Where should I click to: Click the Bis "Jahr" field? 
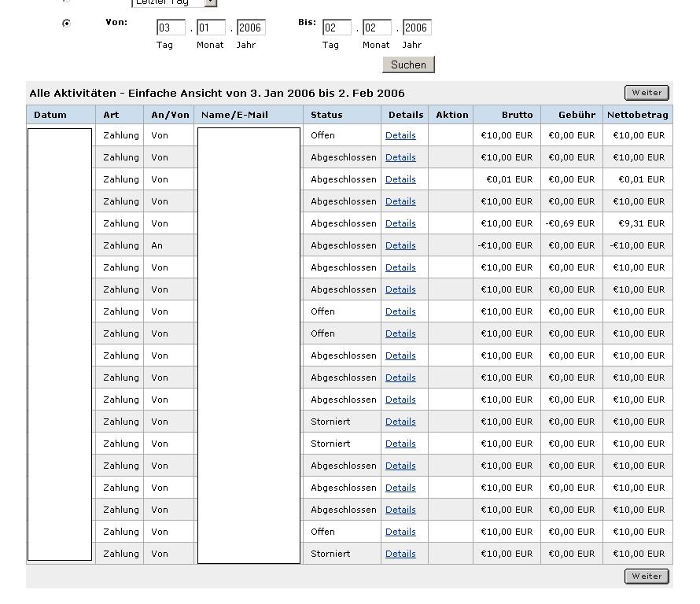pyautogui.click(x=417, y=28)
